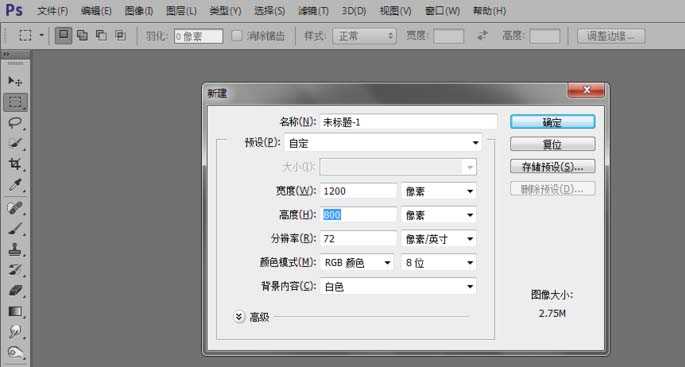This screenshot has height=367, width=685.
Task: Open the width units dropdown
Action: pos(439,191)
